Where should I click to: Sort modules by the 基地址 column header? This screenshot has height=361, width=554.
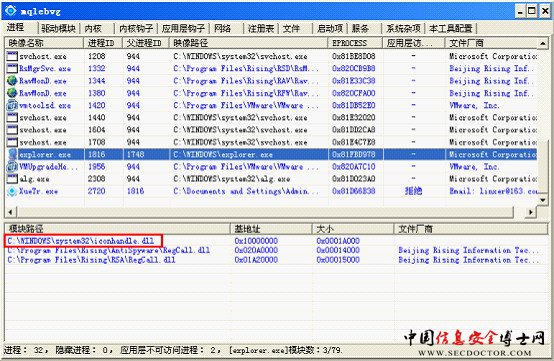pos(271,229)
